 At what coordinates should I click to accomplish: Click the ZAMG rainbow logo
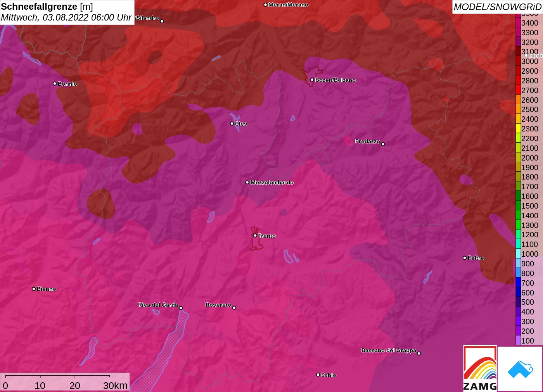480,368
